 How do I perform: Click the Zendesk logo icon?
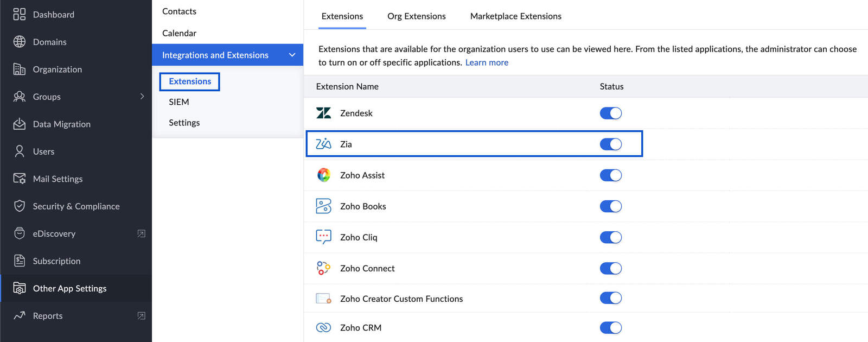pos(323,113)
